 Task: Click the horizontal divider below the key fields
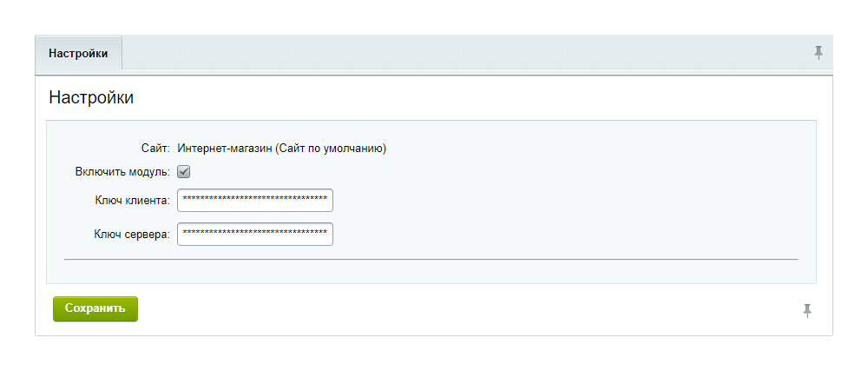[x=431, y=259]
